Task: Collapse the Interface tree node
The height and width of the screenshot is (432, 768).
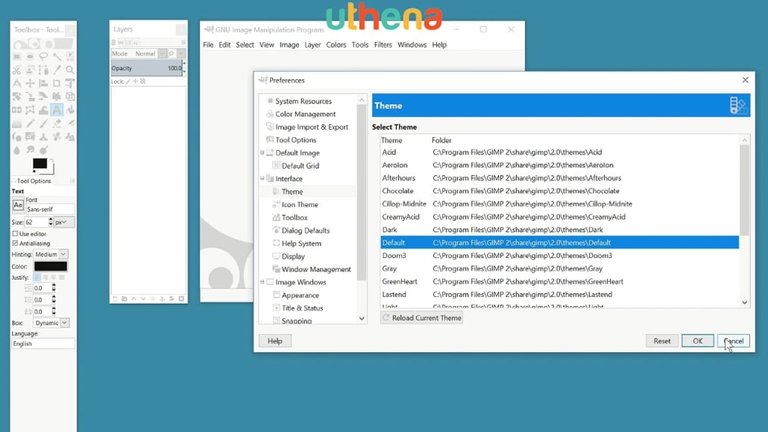Action: pyautogui.click(x=262, y=179)
